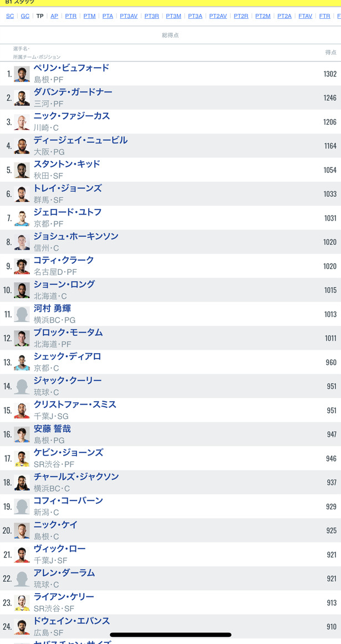341x644 pixels.
Task: Switch to the GC stats tab
Action: click(25, 16)
